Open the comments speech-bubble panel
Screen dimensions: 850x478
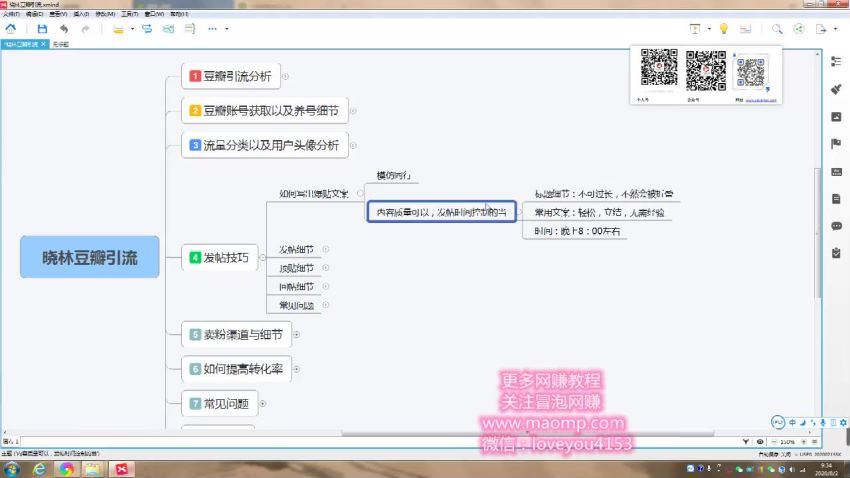(836, 226)
